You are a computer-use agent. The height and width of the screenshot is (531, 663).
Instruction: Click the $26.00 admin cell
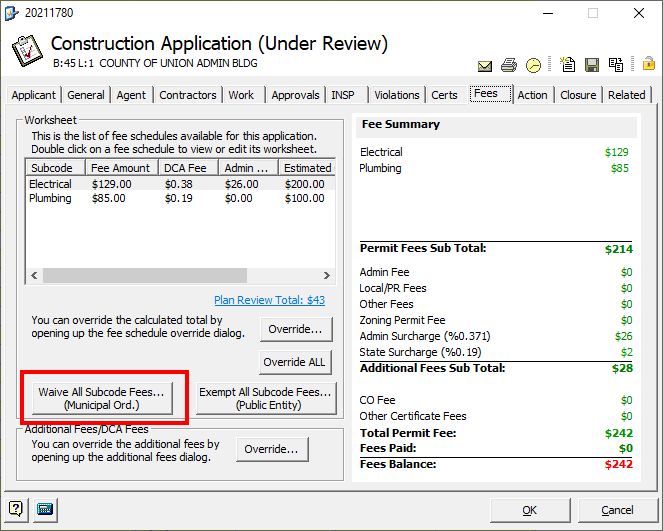241,184
